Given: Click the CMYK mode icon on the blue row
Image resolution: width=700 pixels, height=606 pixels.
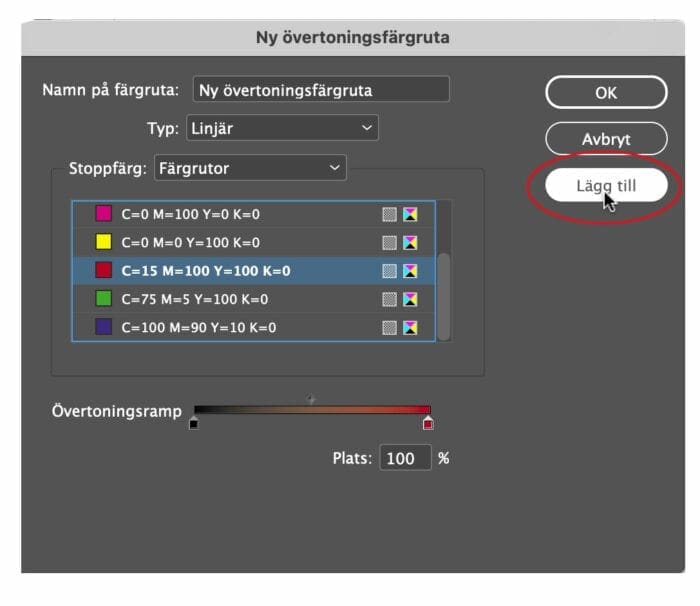Looking at the screenshot, I should [410, 328].
